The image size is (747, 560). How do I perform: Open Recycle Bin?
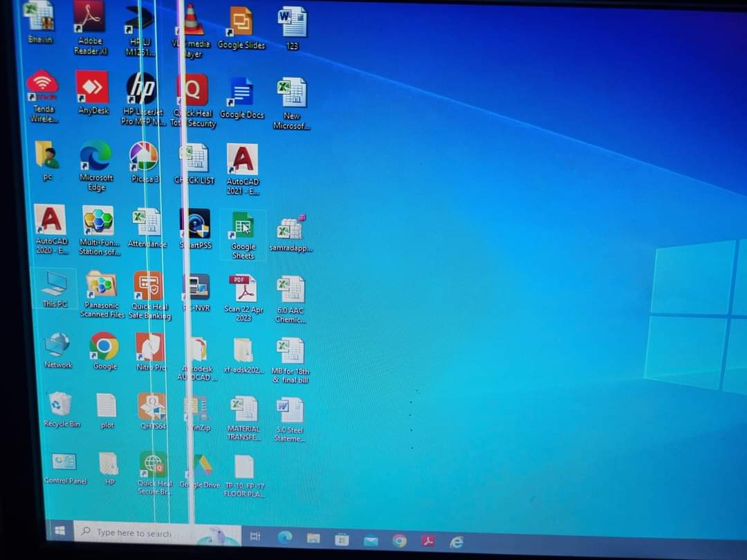[61, 409]
